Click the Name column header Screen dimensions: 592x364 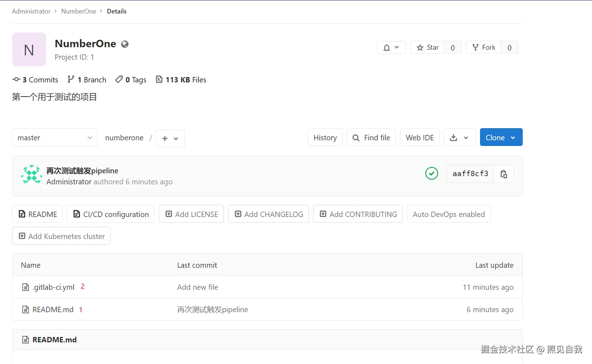pos(31,265)
